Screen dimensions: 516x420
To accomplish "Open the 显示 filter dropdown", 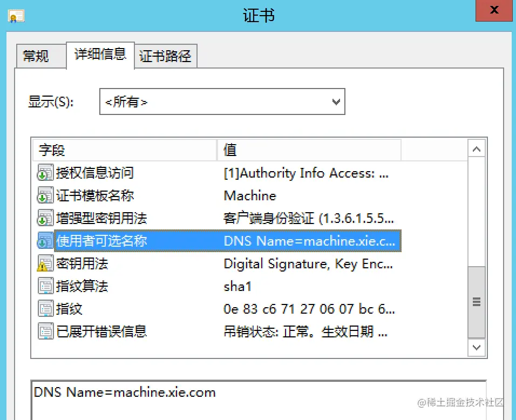I will pos(222,101).
